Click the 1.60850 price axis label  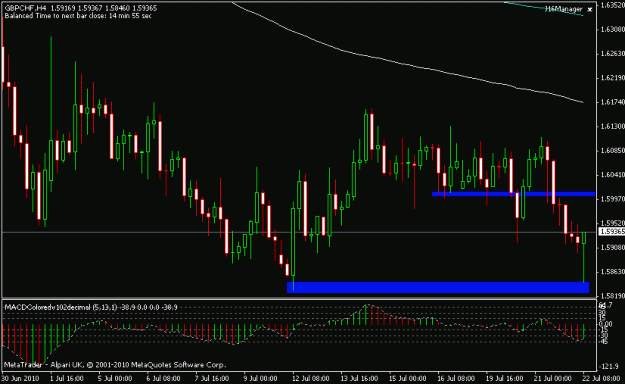(612, 151)
